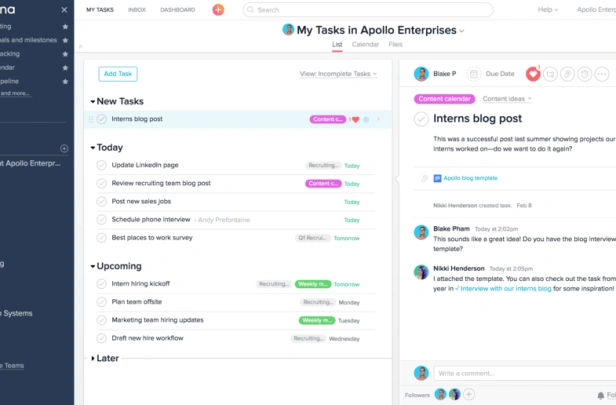
Task: Open the subtask icon in task header
Action: tap(549, 73)
